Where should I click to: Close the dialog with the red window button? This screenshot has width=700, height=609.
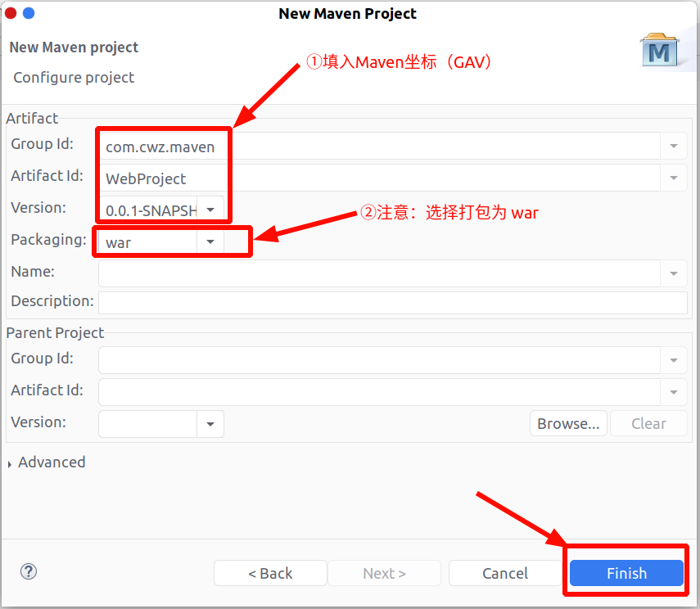pyautogui.click(x=11, y=13)
